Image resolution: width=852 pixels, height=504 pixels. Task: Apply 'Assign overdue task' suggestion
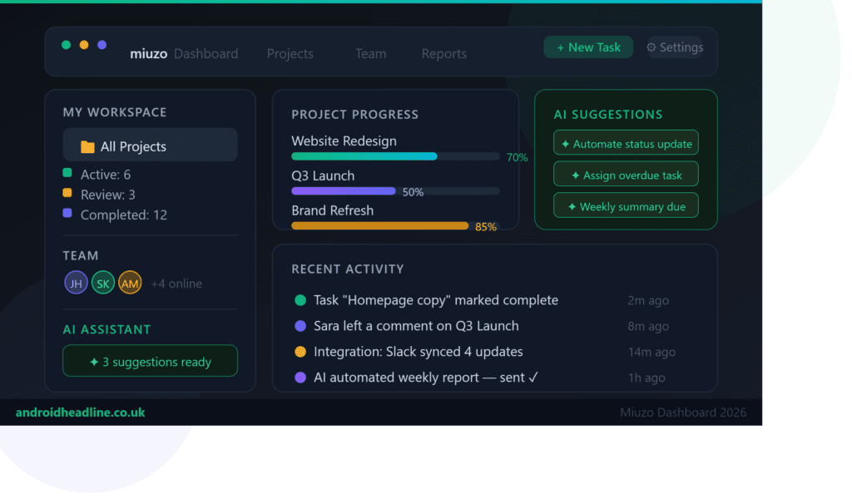(626, 175)
